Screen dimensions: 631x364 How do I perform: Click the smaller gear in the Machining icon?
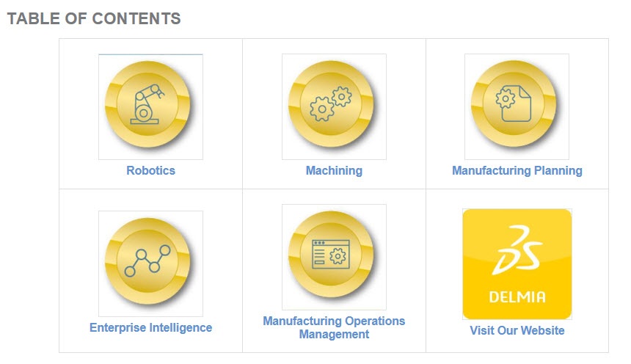click(341, 95)
